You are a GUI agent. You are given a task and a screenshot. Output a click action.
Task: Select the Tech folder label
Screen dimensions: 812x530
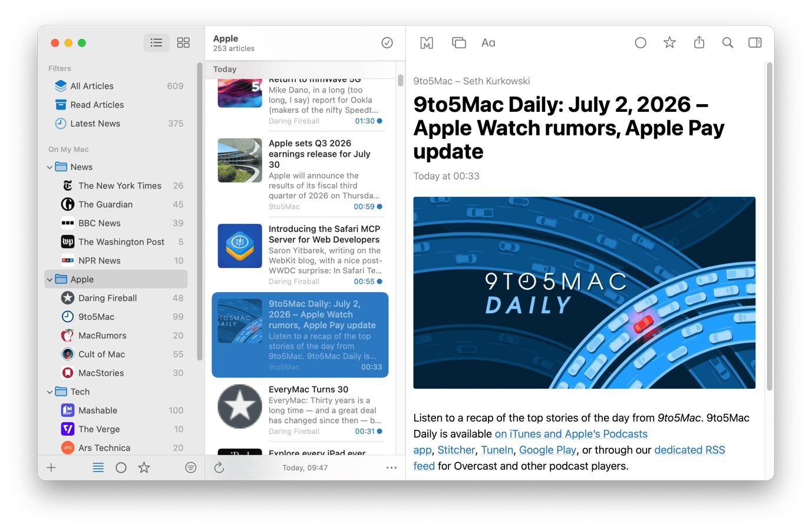pos(80,392)
